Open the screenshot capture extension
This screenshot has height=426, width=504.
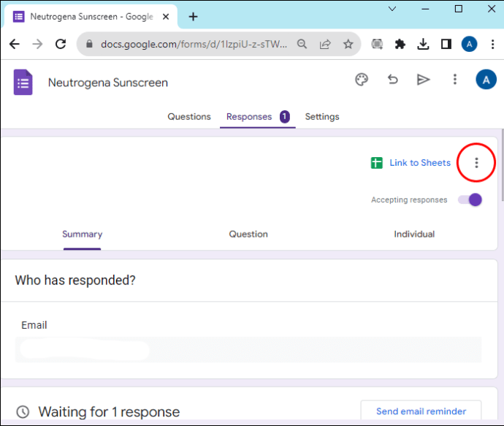coord(377,44)
